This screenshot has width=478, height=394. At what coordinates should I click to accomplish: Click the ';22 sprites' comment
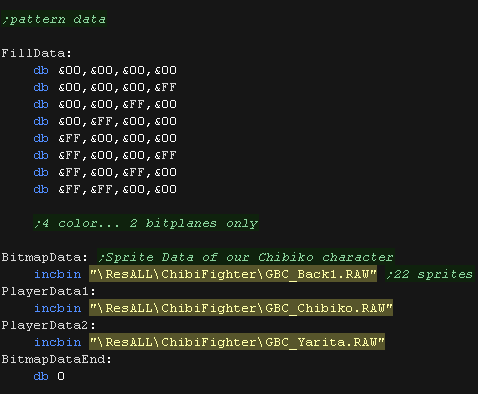tap(430, 274)
